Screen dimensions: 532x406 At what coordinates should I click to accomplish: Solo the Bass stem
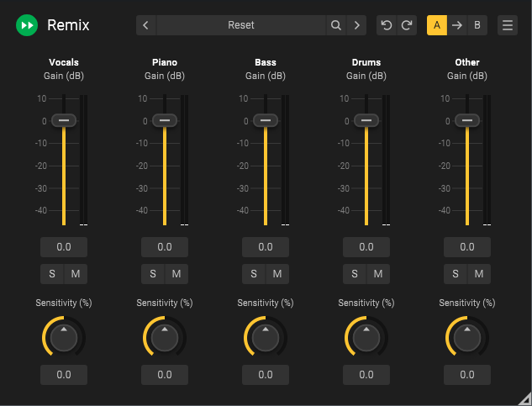click(254, 274)
